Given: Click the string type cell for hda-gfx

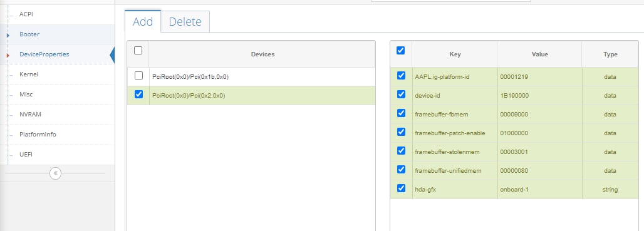Looking at the screenshot, I should tap(610, 190).
